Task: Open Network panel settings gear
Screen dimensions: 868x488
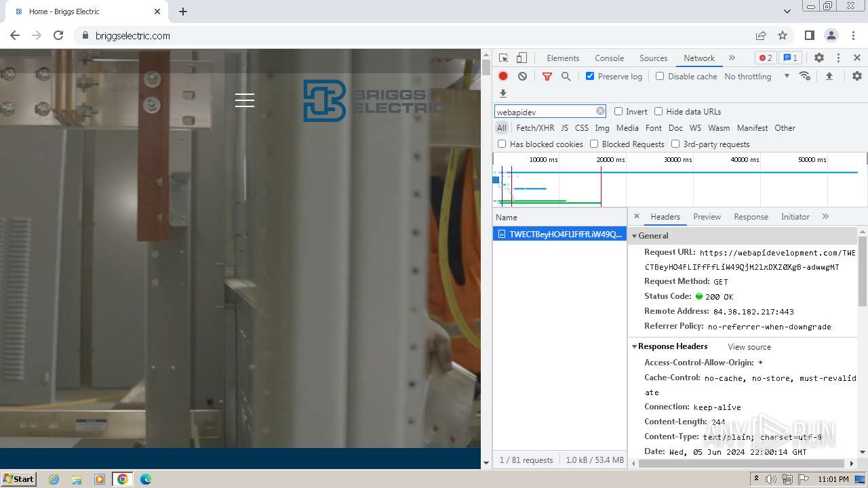Action: click(x=857, y=77)
